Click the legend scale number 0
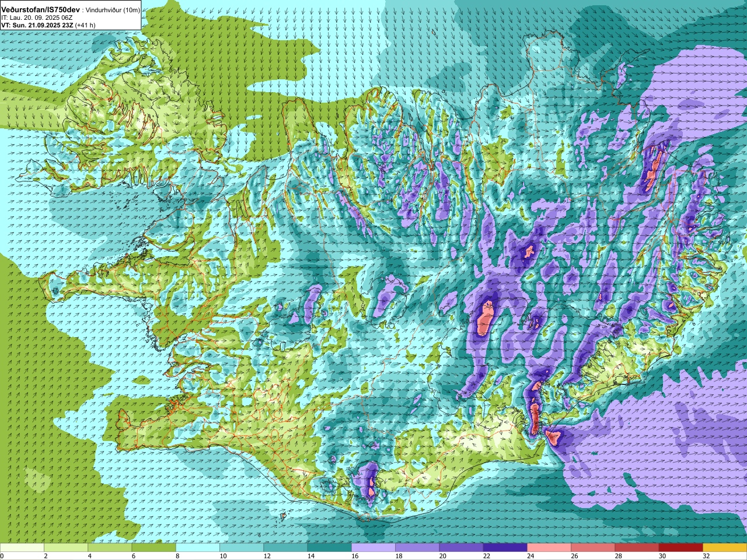This screenshot has width=747, height=560. 2,556
